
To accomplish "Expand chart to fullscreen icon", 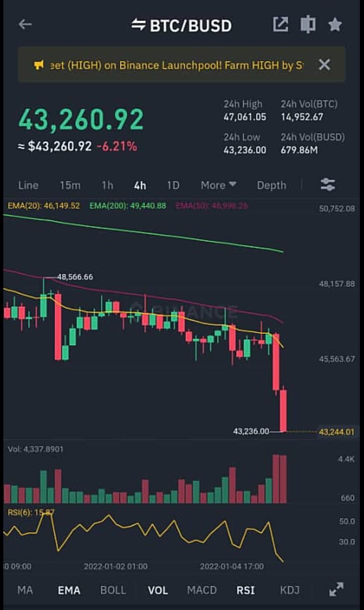I will pyautogui.click(x=336, y=589).
